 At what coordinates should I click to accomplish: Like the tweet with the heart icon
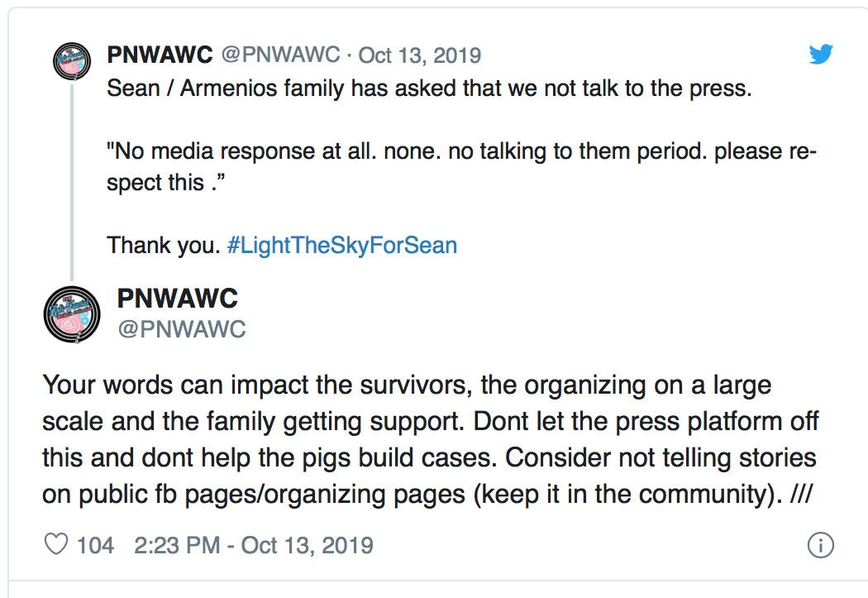click(56, 544)
